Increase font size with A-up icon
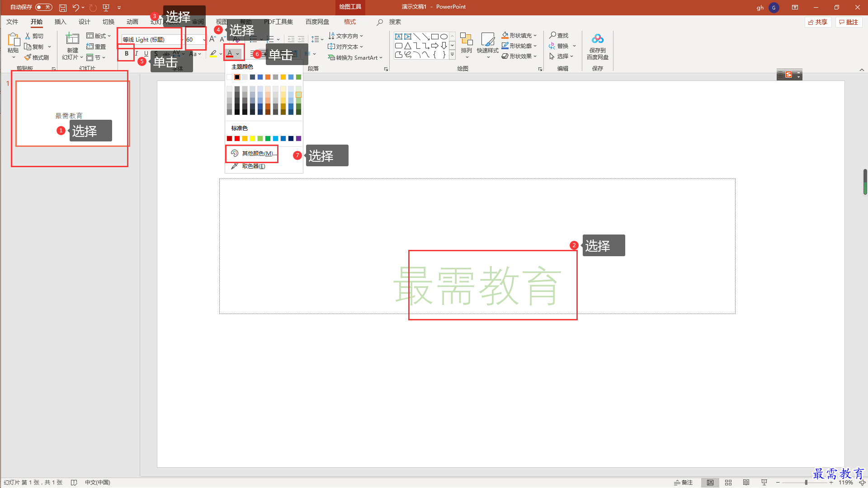This screenshot has height=488, width=868. 212,39
